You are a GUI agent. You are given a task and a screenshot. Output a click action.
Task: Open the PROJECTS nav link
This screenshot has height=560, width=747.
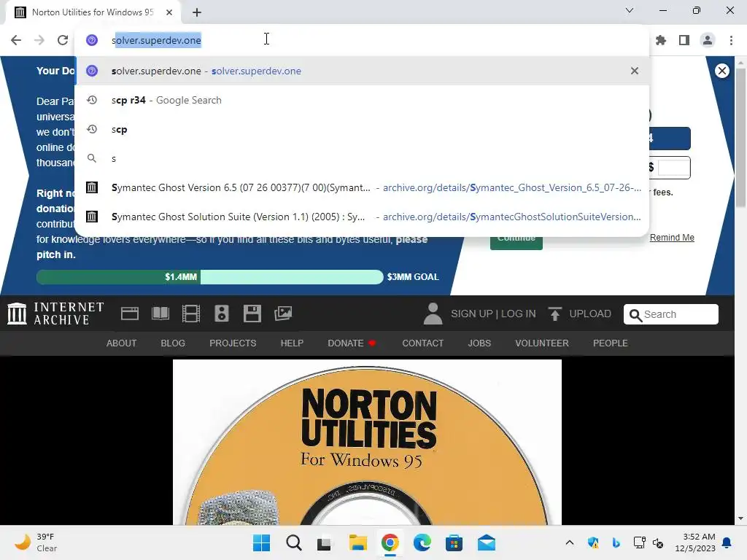click(233, 343)
